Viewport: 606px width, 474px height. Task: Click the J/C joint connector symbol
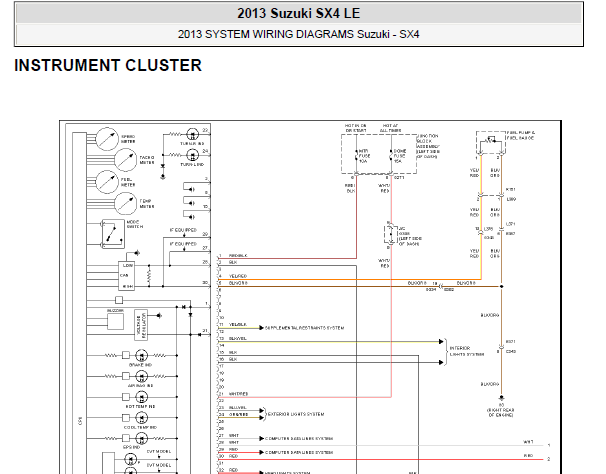390,234
